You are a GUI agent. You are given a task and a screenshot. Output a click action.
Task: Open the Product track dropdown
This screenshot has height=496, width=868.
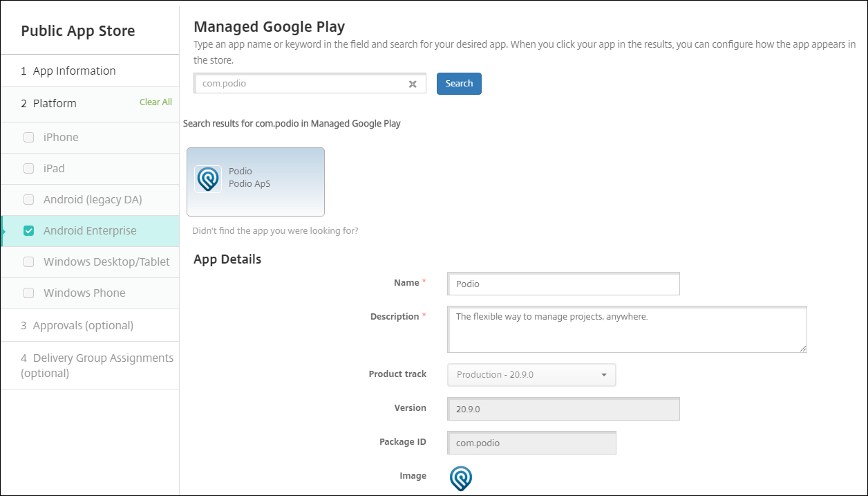click(x=531, y=375)
